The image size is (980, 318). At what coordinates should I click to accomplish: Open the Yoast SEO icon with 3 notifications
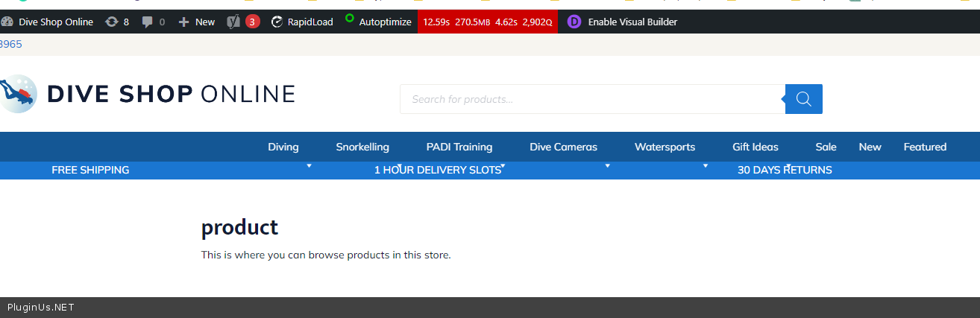(x=243, y=22)
